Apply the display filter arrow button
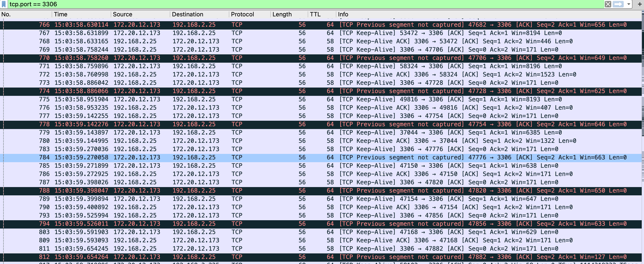The image size is (644, 264). 618,4
